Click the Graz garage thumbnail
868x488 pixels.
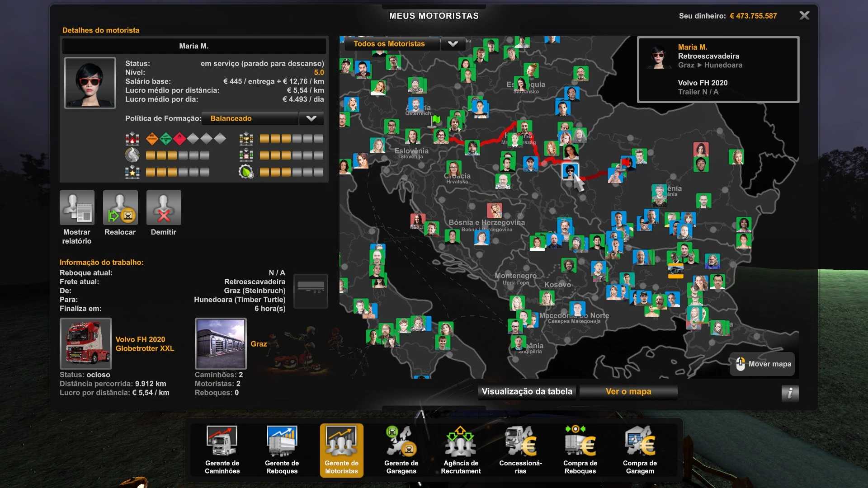[221, 343]
